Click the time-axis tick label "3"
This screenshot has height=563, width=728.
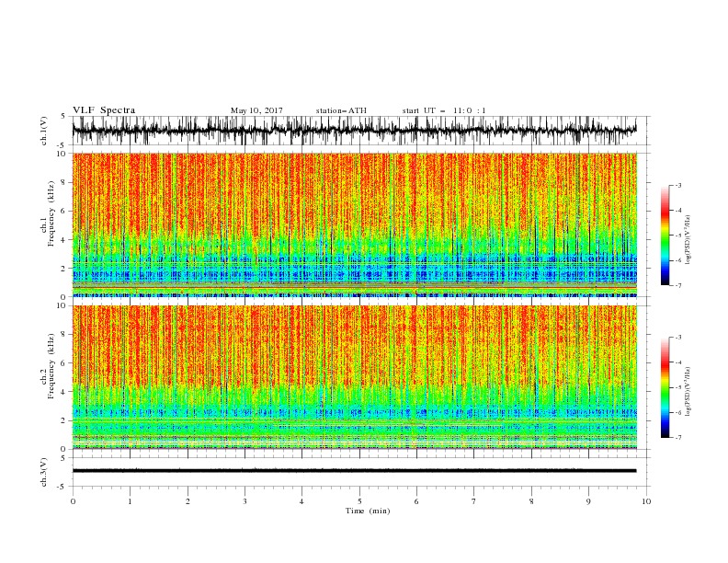pyautogui.click(x=245, y=501)
